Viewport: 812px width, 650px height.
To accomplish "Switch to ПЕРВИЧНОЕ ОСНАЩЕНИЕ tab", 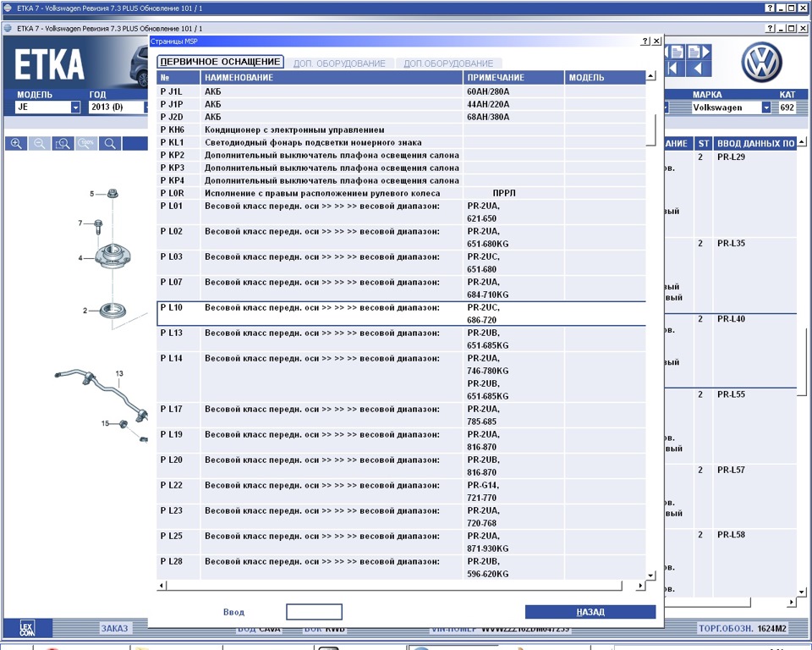I will tap(220, 62).
